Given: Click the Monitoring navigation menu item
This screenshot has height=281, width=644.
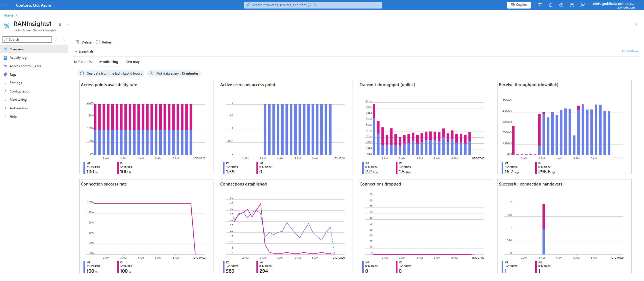Looking at the screenshot, I should 18,100.
